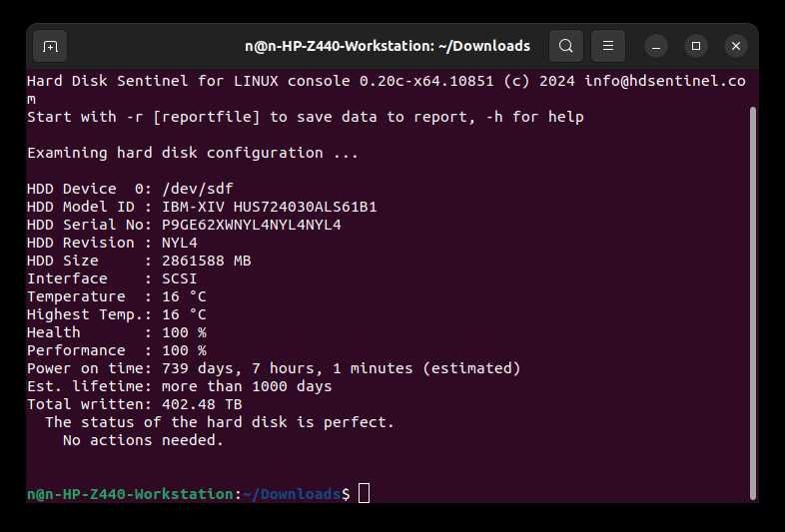Screen dimensions: 785x532
Task: Click the terminal vertical scrollbar
Action: pyautogui.click(x=753, y=303)
